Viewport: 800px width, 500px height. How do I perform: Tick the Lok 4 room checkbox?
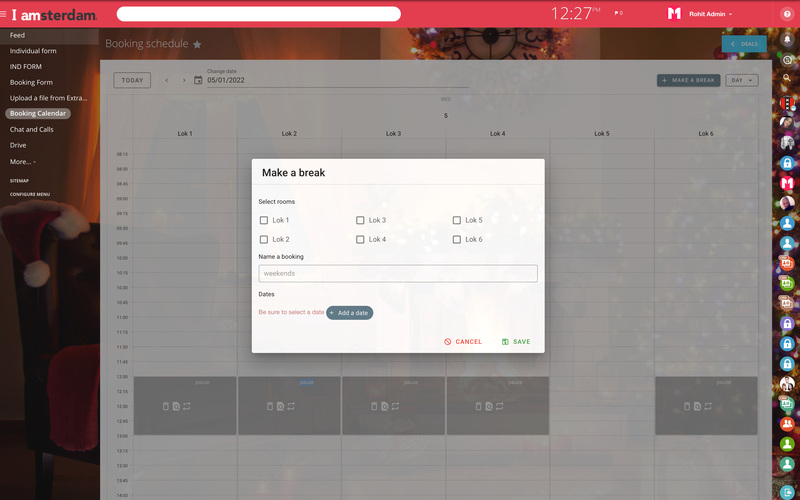[360, 239]
